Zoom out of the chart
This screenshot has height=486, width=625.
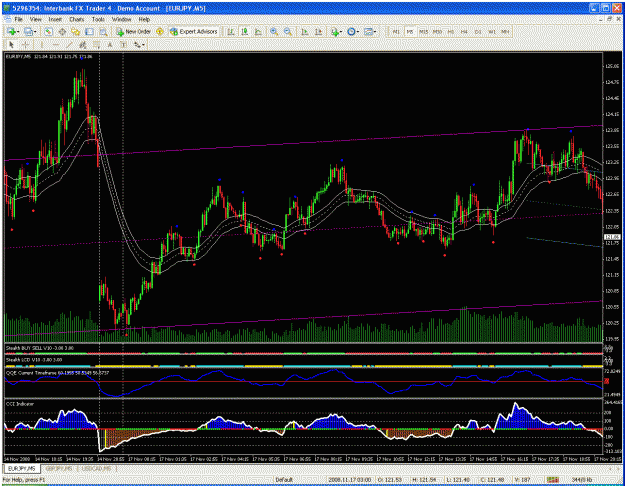pyautogui.click(x=287, y=31)
